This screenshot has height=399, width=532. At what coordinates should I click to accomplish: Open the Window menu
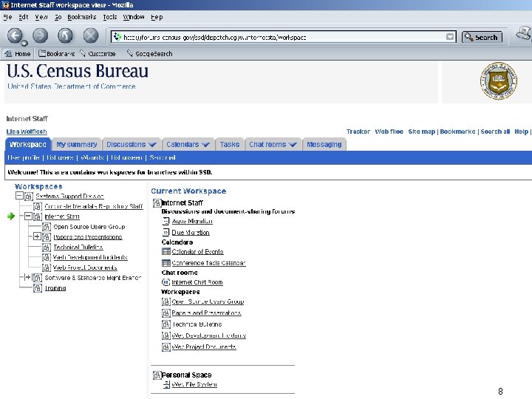(133, 17)
